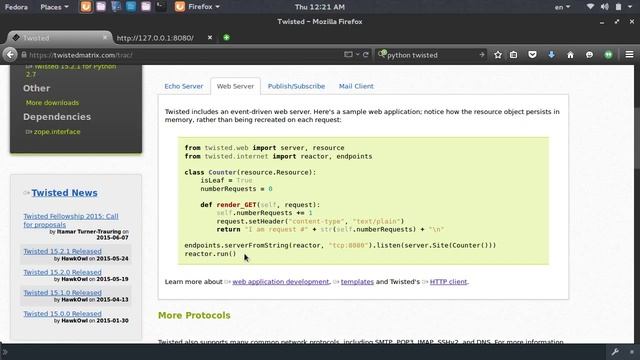This screenshot has width=640, height=360.
Task: Close the 127.0.0.1:8080 tab
Action: [210, 38]
